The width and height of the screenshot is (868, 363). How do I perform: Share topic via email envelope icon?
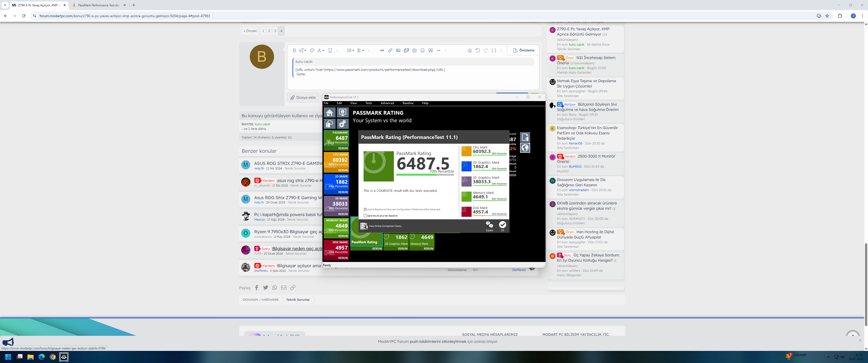pos(284,288)
